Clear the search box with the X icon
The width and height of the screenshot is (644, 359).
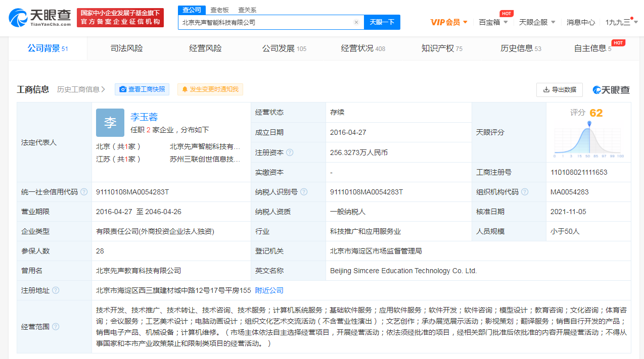coord(356,22)
